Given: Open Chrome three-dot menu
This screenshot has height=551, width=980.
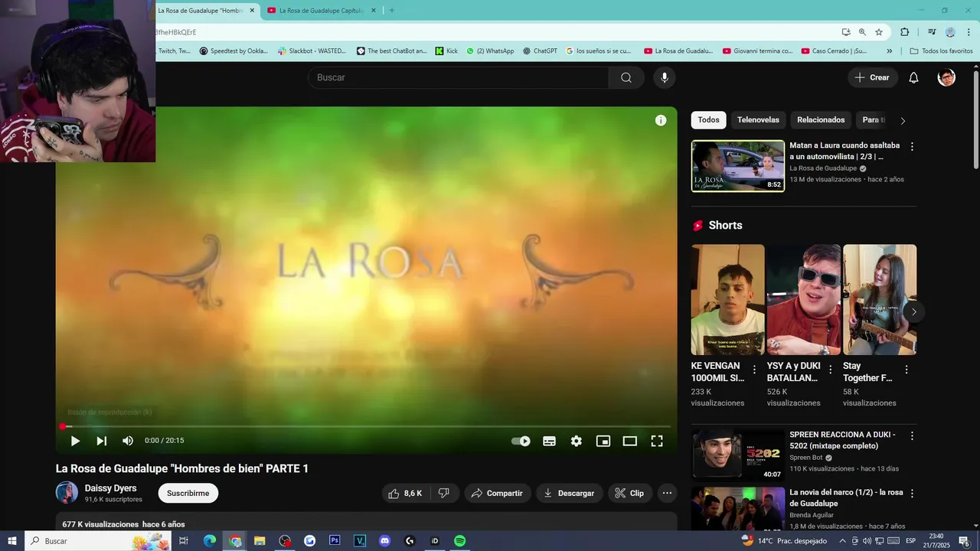Looking at the screenshot, I should point(969,32).
